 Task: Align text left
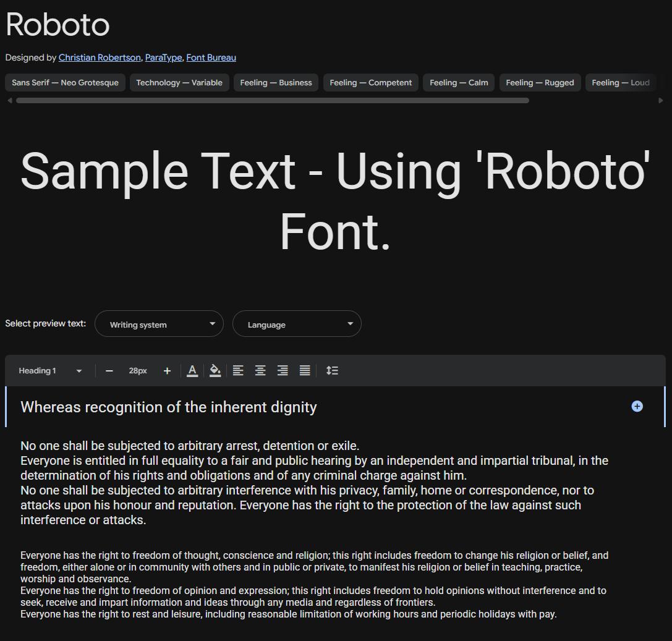tap(238, 371)
